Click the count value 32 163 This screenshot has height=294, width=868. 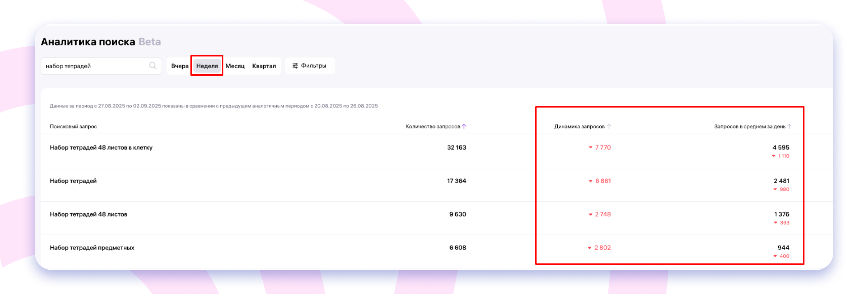(x=456, y=147)
